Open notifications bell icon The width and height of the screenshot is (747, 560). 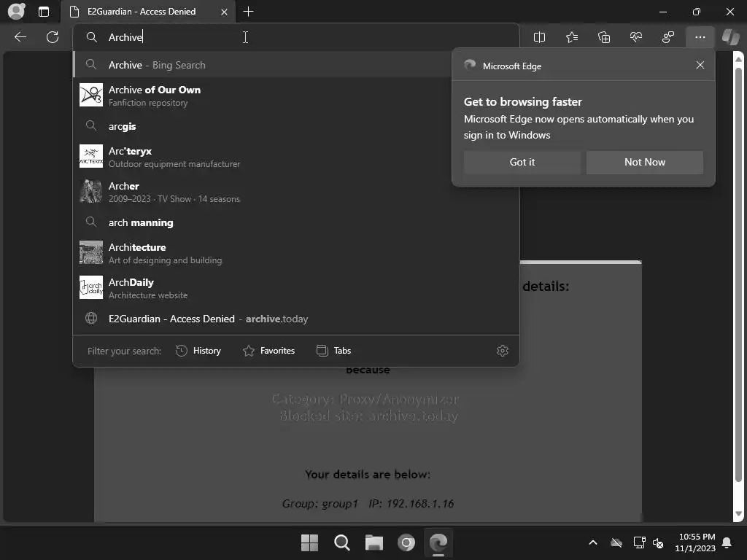point(727,542)
